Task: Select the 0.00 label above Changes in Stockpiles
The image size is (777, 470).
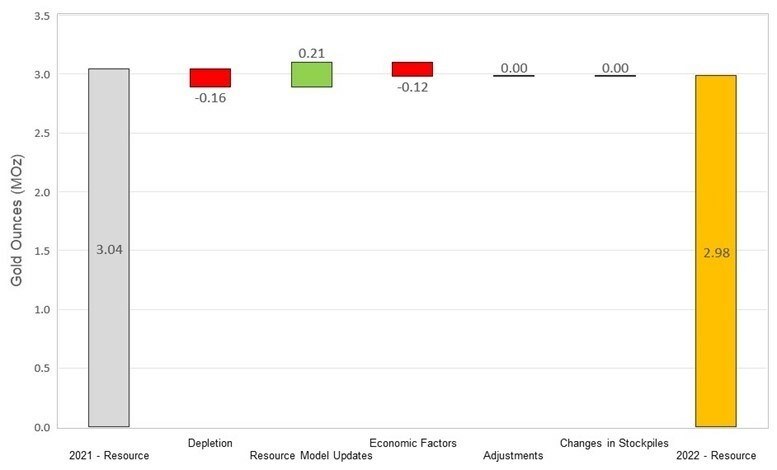Action: 614,67
